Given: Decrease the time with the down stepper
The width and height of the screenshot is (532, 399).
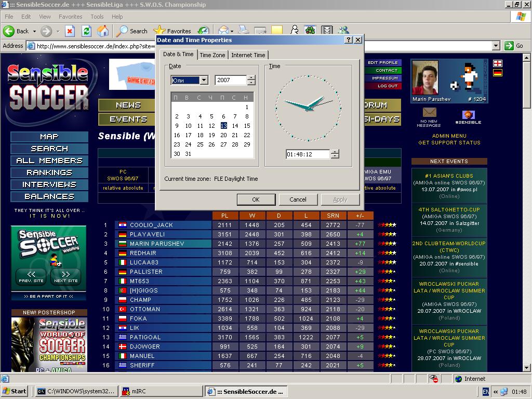Looking at the screenshot, I should click(x=335, y=156).
